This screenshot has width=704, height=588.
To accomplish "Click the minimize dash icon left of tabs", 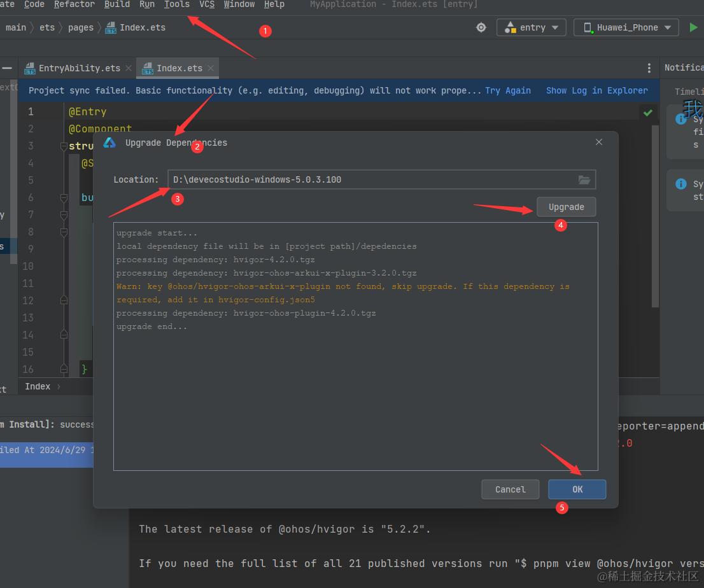I will (x=7, y=68).
